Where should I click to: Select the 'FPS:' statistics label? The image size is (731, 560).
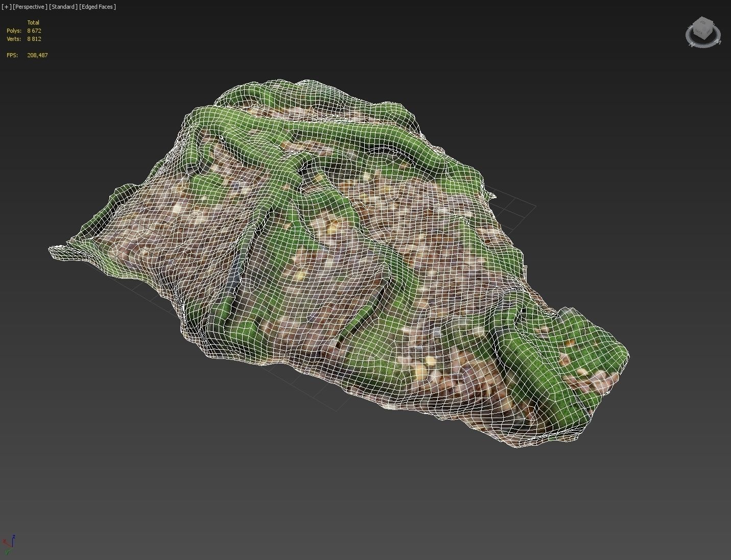point(12,55)
